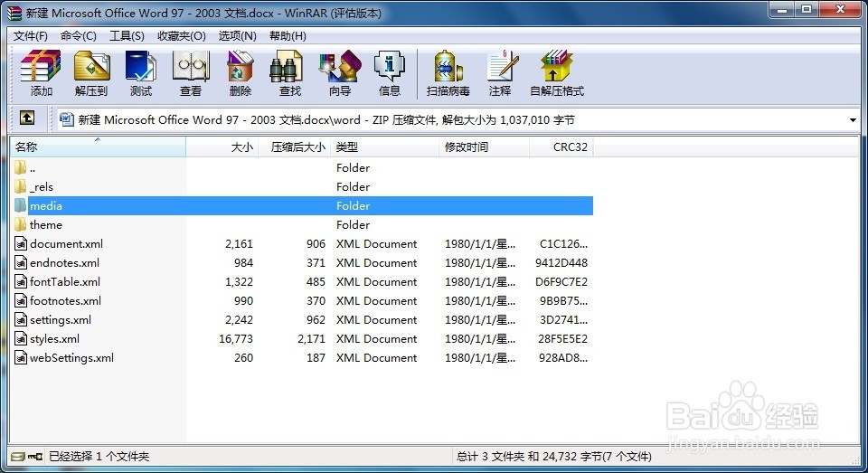Screen dimensions: 868x473
Task: Open the Tools (工具) menu
Action: 127,36
